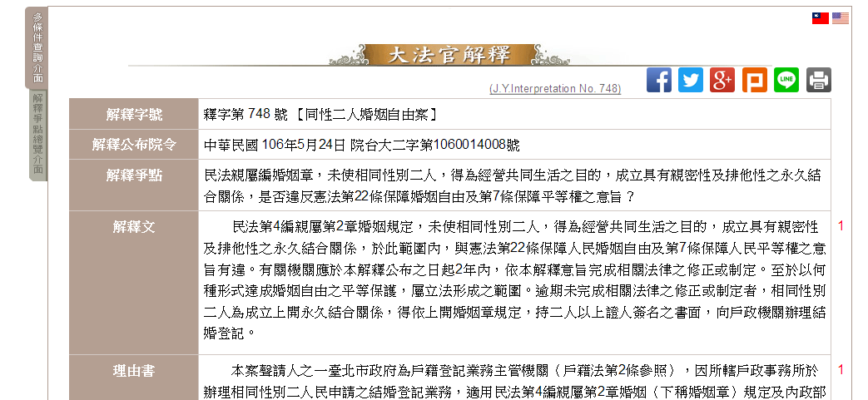The image size is (868, 400).
Task: Click the 解釋文 paragraph starting 民法第4編親屬第2章
Action: (x=515, y=280)
